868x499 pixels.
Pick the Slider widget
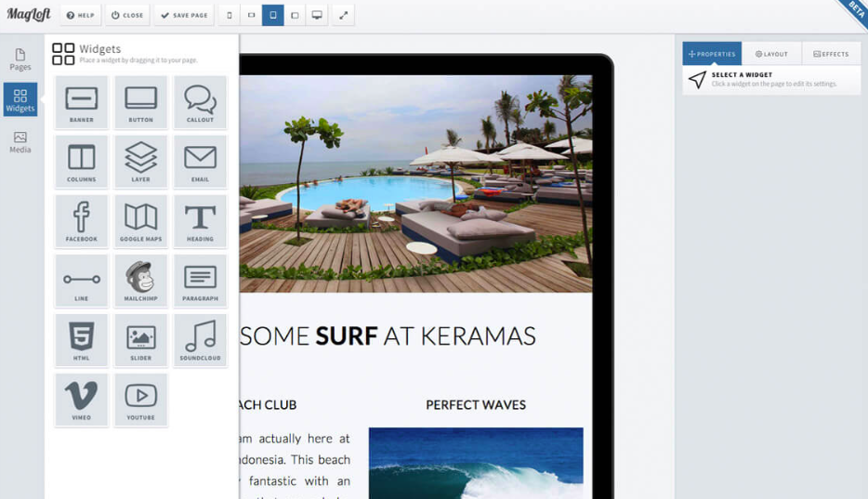pyautogui.click(x=140, y=340)
